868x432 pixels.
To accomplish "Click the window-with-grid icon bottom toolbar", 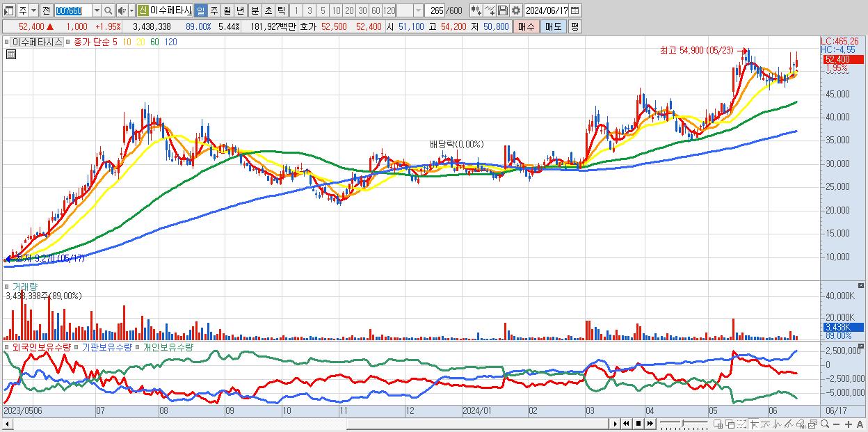I will 718,424.
